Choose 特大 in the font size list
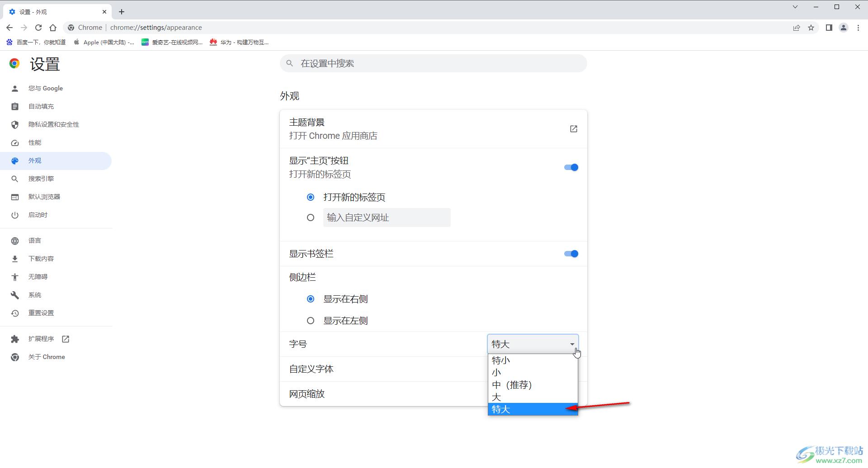The height and width of the screenshot is (468, 868). click(x=533, y=409)
